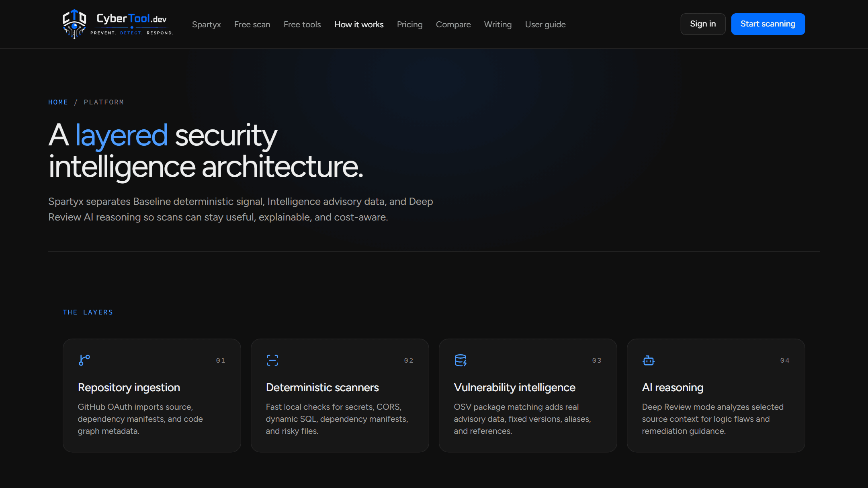Click the AI reasoning heading

[x=673, y=388]
